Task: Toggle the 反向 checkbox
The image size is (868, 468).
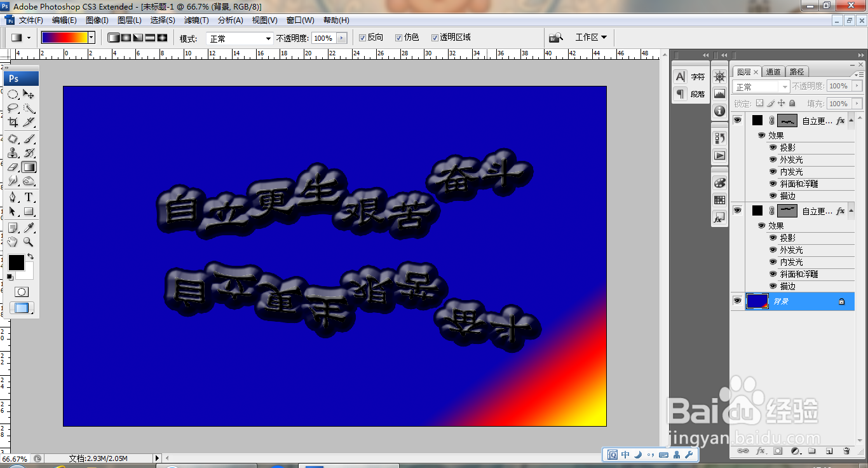Action: pos(362,38)
